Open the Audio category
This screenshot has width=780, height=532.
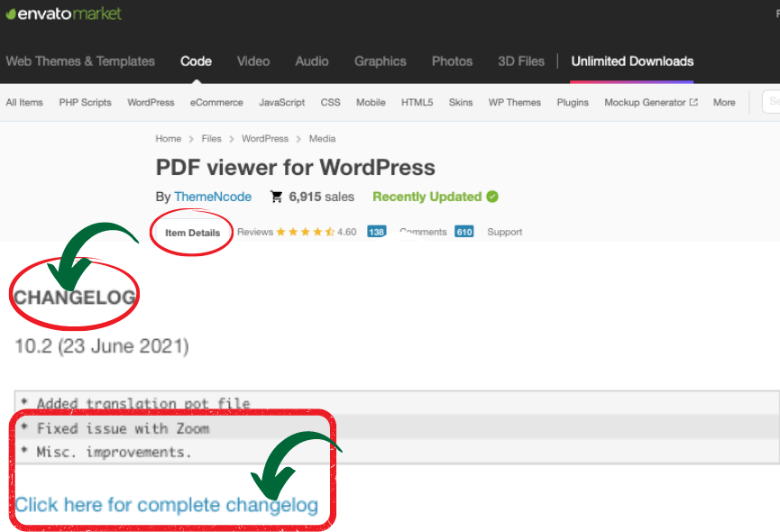pyautogui.click(x=312, y=61)
